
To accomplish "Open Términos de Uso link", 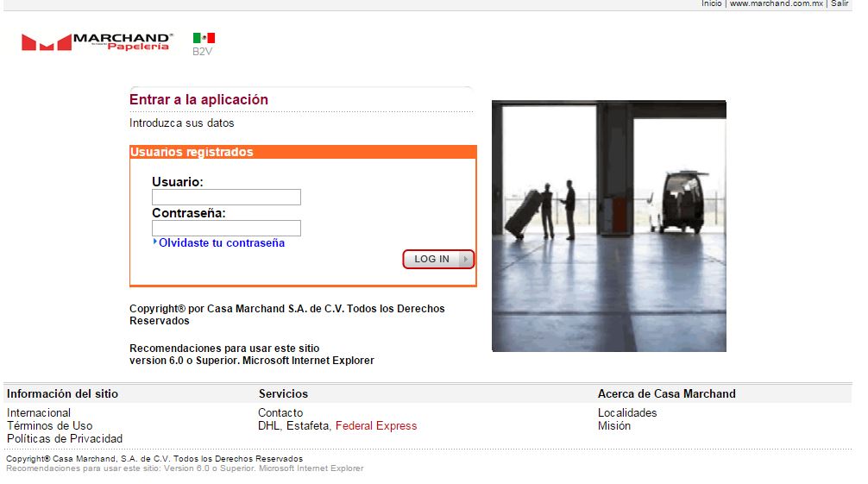I will [50, 425].
